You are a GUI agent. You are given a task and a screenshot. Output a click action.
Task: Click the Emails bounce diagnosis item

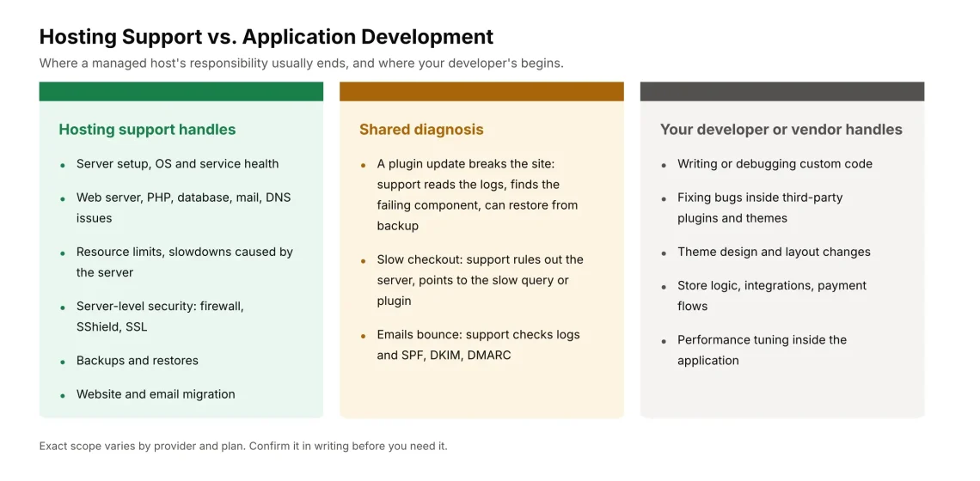coord(478,344)
